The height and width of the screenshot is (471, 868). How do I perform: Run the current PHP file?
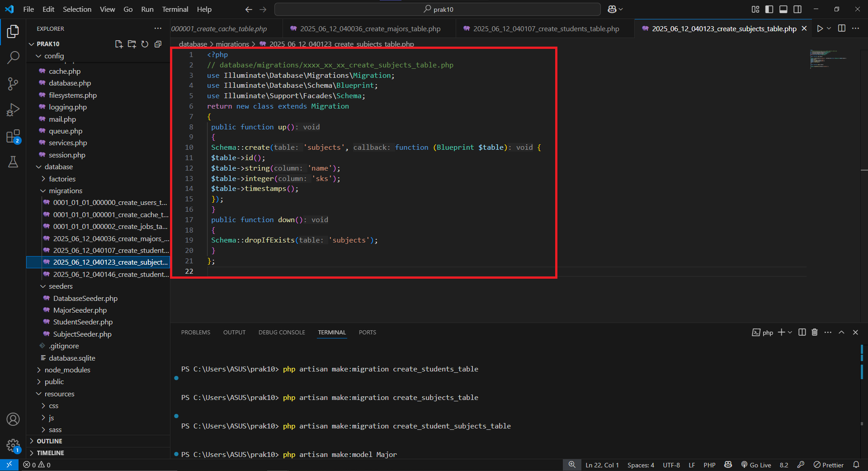pos(820,28)
